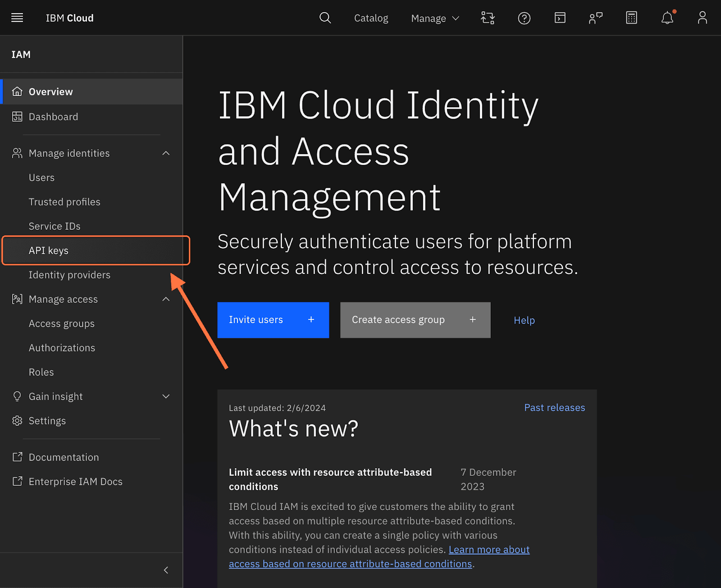
Task: Collapse the Manage access section
Action: pos(166,299)
